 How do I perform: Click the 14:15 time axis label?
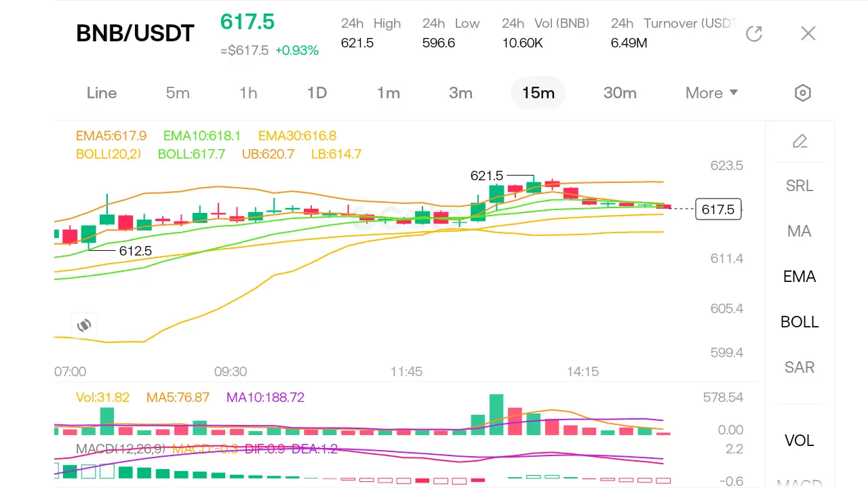point(583,371)
